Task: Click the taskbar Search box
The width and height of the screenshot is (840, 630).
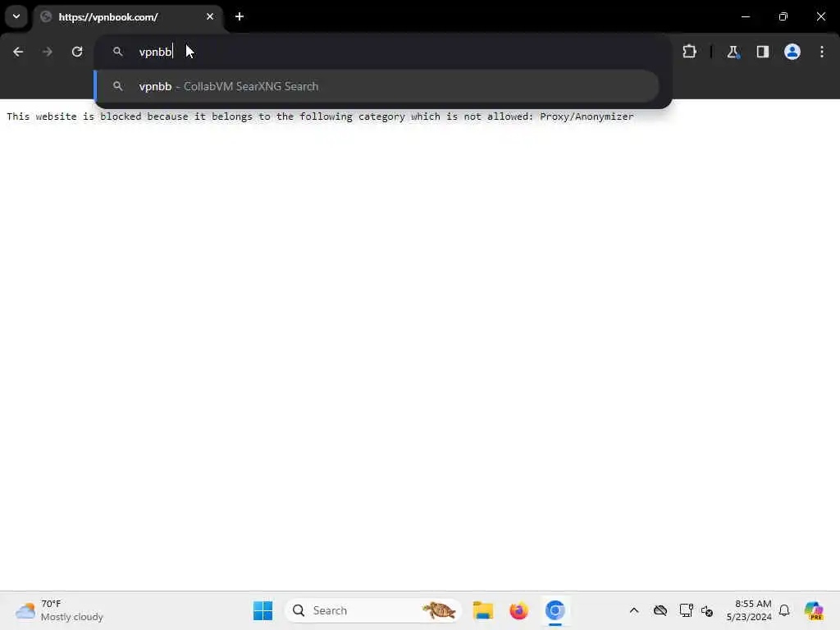Action: pos(373,610)
